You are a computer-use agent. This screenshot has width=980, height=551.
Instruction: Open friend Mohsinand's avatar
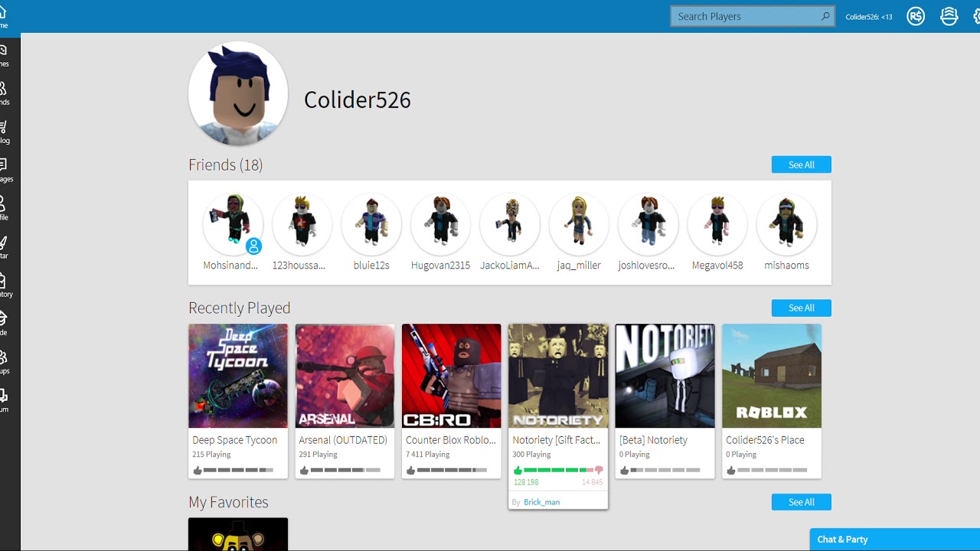[233, 224]
